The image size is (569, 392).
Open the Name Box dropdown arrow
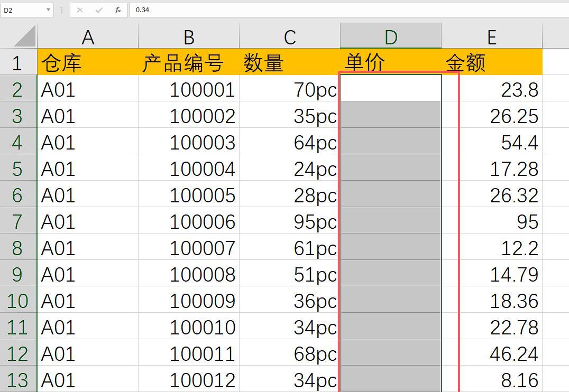click(48, 10)
